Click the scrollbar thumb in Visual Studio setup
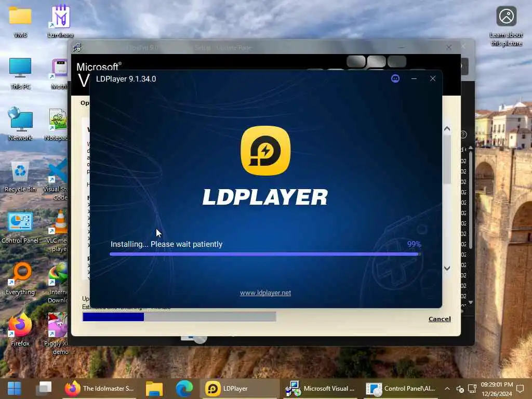 447,159
